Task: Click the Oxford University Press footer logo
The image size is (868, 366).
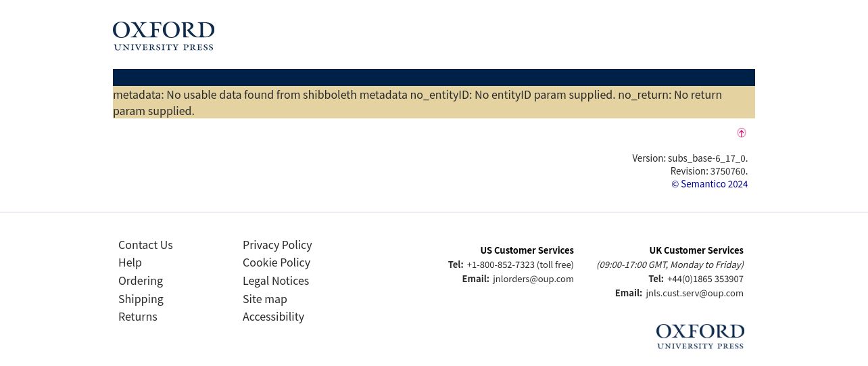Action: pyautogui.click(x=700, y=336)
